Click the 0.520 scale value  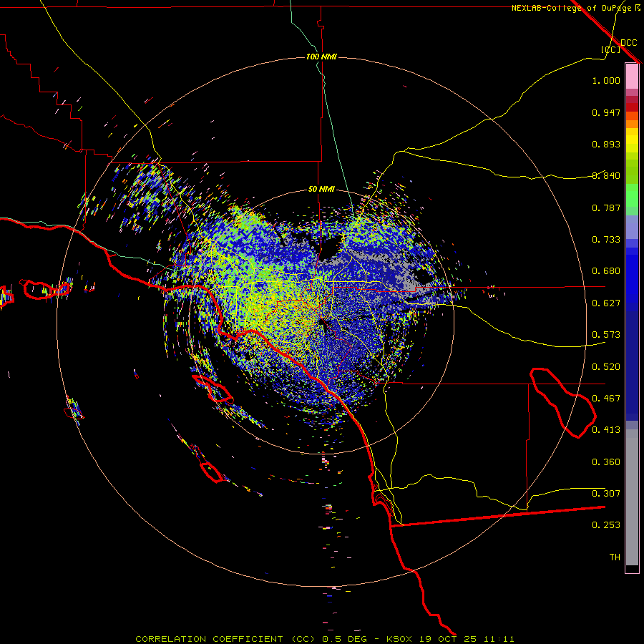[606, 367]
